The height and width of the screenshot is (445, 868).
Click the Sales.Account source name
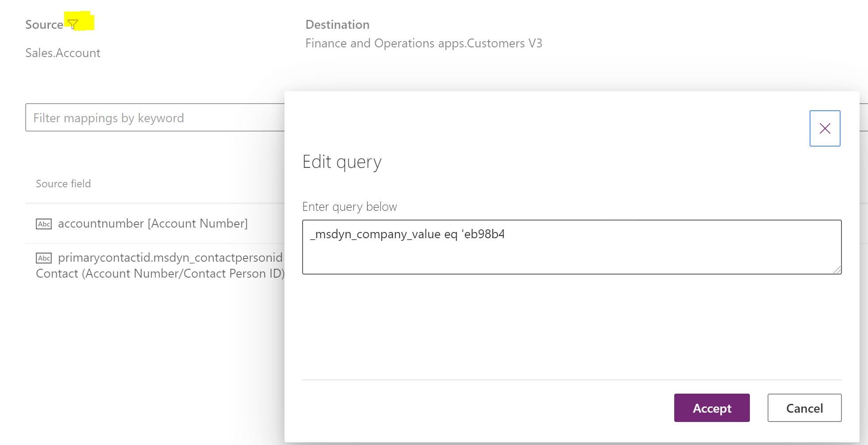click(63, 53)
